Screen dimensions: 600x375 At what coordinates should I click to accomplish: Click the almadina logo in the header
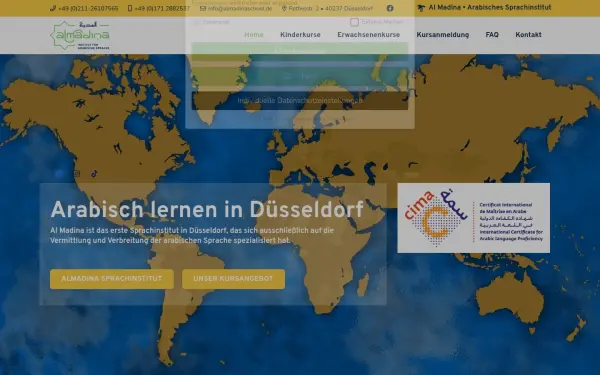point(80,35)
